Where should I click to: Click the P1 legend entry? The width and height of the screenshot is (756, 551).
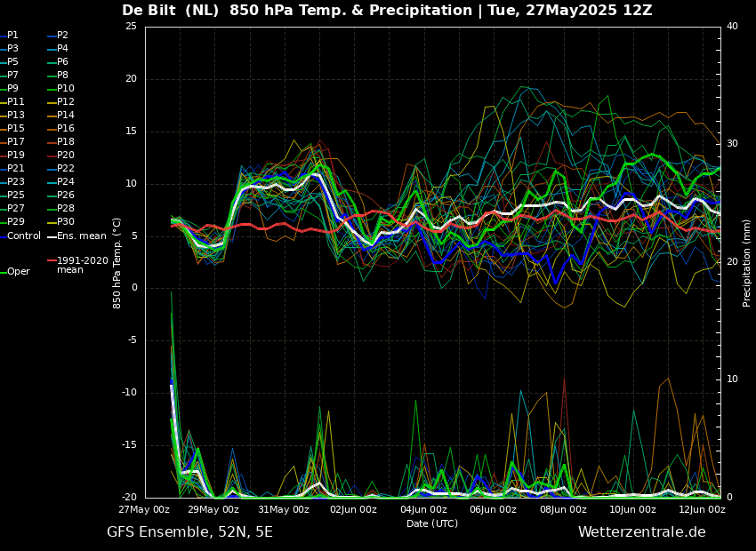(10, 36)
